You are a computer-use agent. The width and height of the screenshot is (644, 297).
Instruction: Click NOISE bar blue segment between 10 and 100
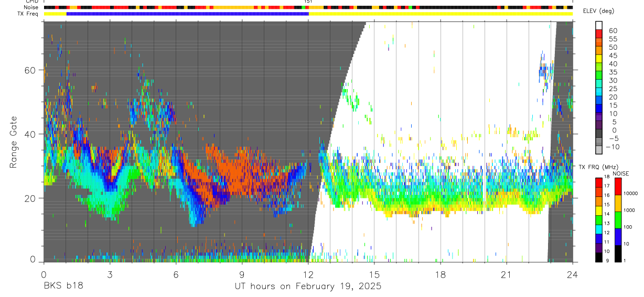tap(617, 237)
